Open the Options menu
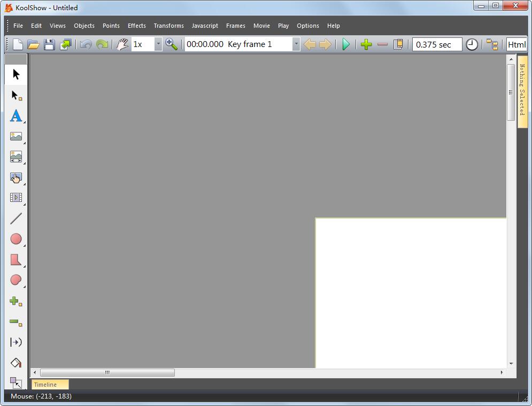The height and width of the screenshot is (406, 532). click(x=308, y=26)
